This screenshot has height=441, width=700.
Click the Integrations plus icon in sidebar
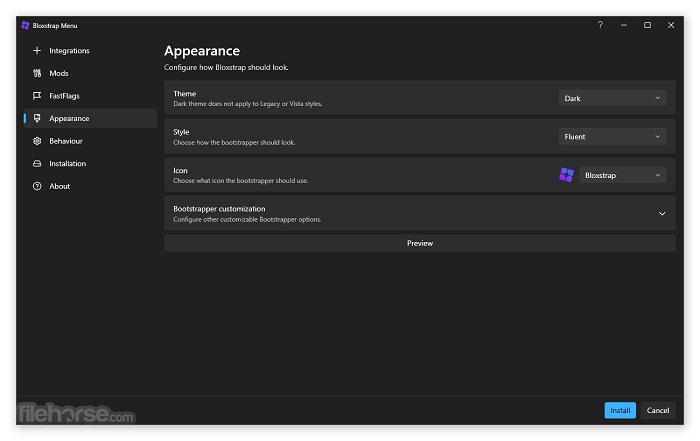pyautogui.click(x=37, y=51)
